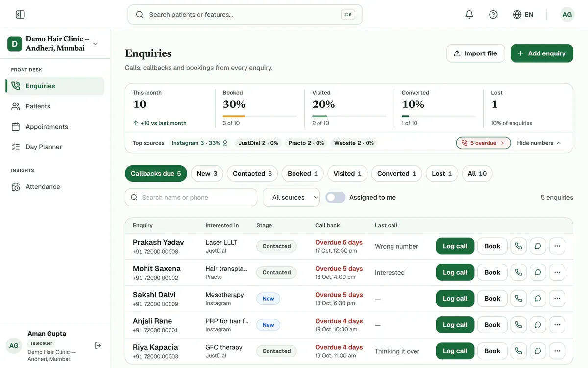
Task: Collapse stats with Hide numbers
Action: pyautogui.click(x=539, y=143)
